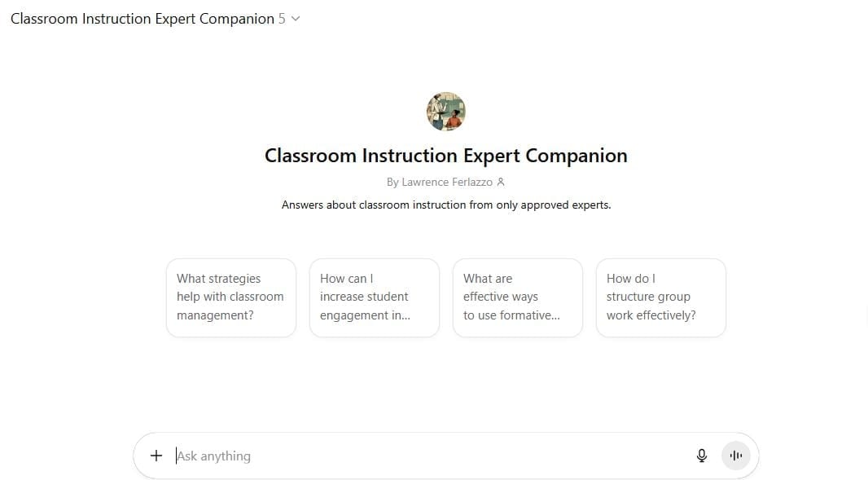
Task: Expand the chevron next to model number 5
Action: click(x=296, y=19)
